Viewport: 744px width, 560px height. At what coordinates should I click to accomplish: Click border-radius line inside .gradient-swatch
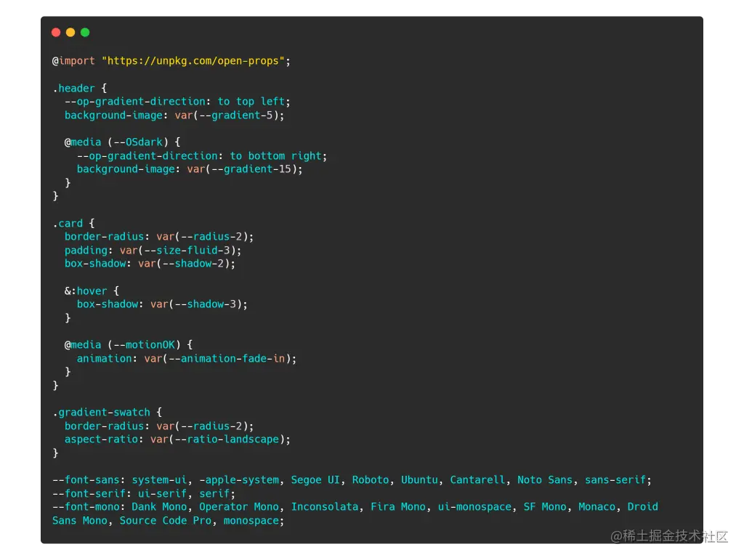click(159, 426)
